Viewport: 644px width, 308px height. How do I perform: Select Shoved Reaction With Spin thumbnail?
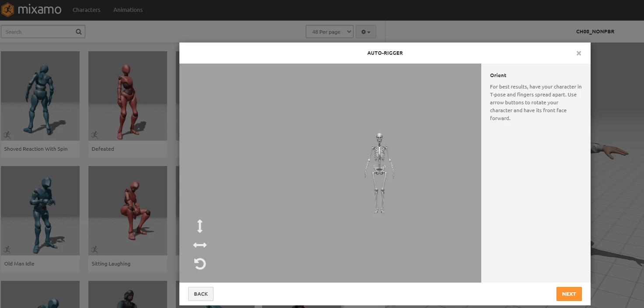[40, 96]
